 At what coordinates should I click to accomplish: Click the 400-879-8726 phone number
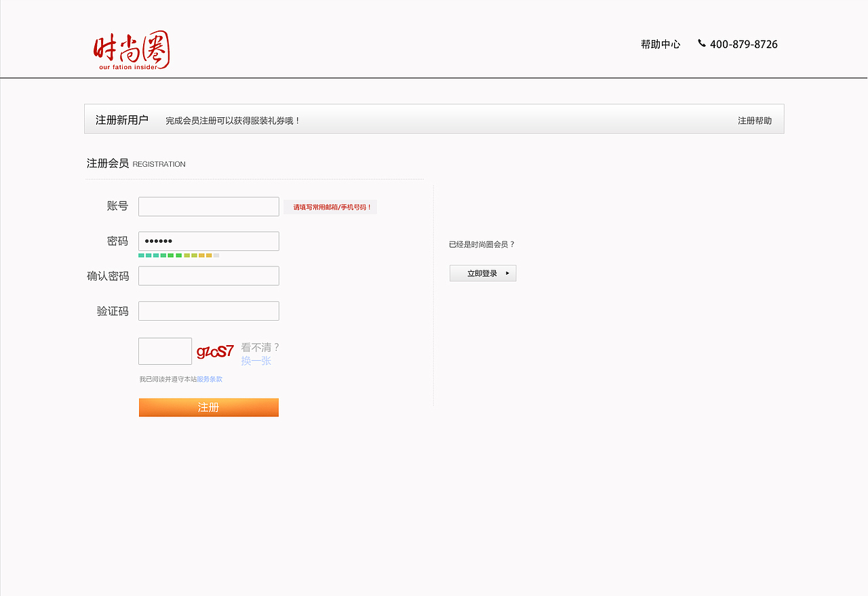743,44
